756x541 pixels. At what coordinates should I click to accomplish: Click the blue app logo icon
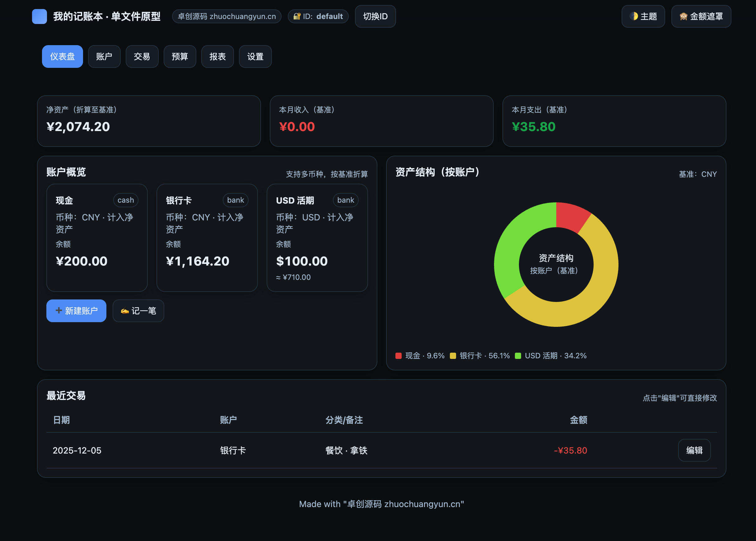point(39,16)
